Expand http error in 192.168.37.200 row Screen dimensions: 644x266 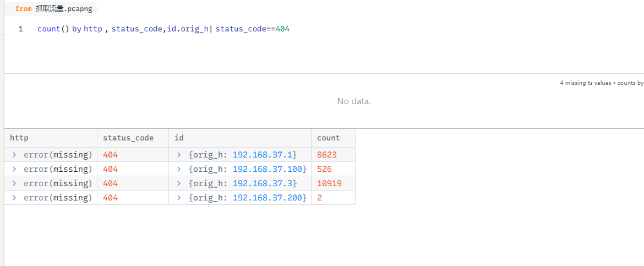click(x=14, y=198)
